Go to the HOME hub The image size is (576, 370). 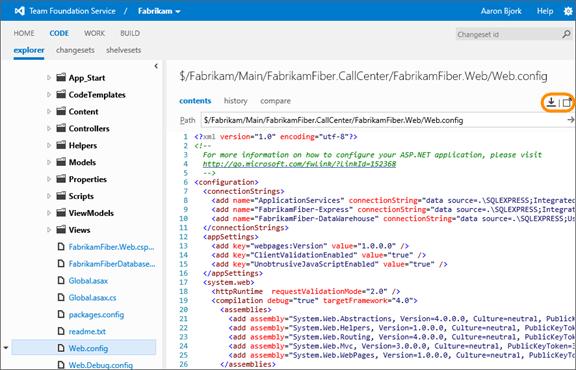(x=24, y=33)
